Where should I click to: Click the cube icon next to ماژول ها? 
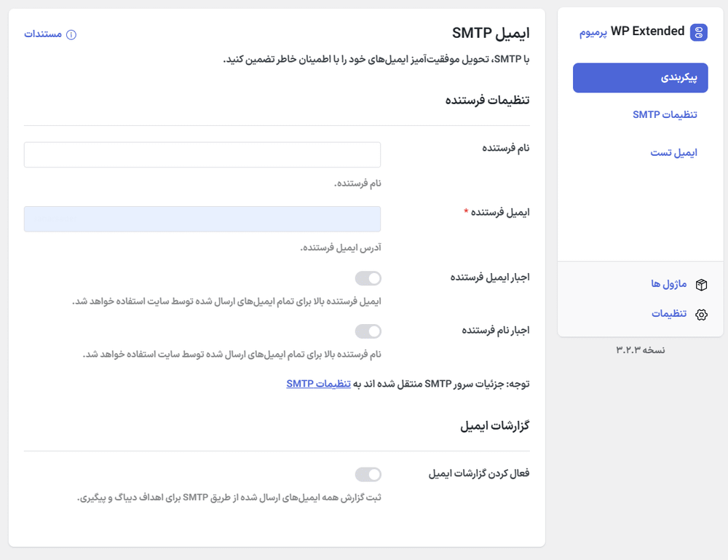(x=700, y=284)
